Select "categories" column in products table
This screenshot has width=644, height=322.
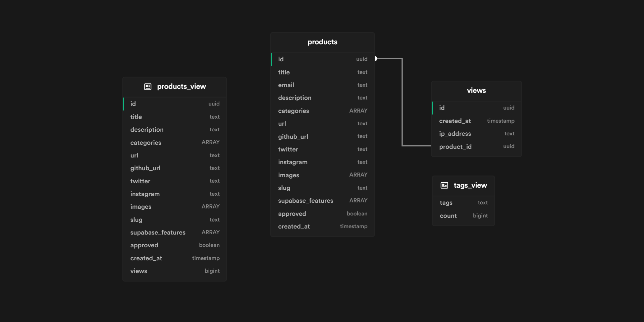pyautogui.click(x=322, y=111)
